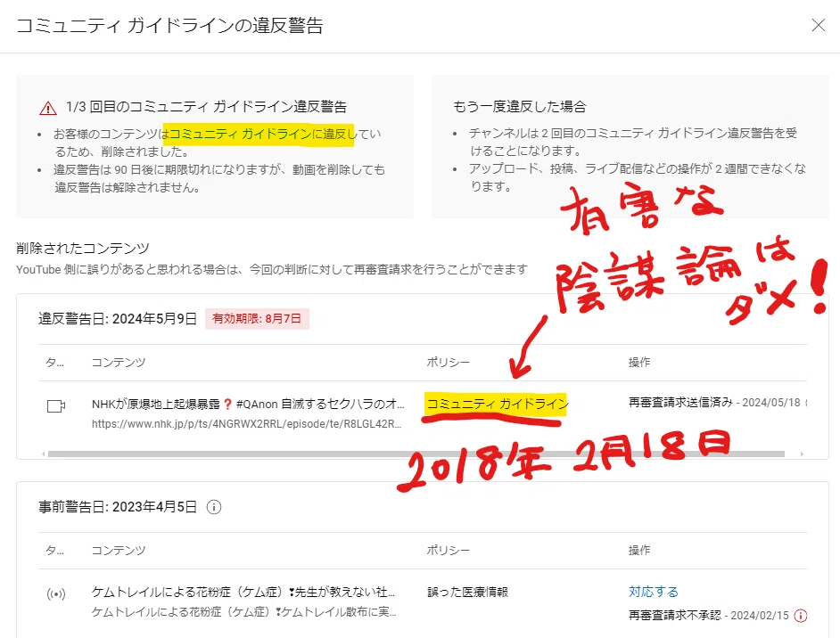Click info icon beside 再審査請求不承認 date
Screen dimensions: 840x638
(801, 616)
